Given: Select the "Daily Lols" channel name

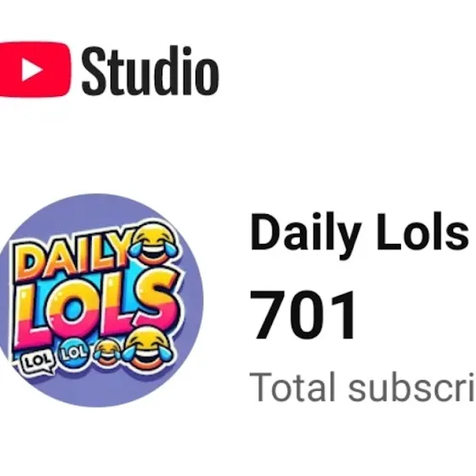Looking at the screenshot, I should point(359,233).
